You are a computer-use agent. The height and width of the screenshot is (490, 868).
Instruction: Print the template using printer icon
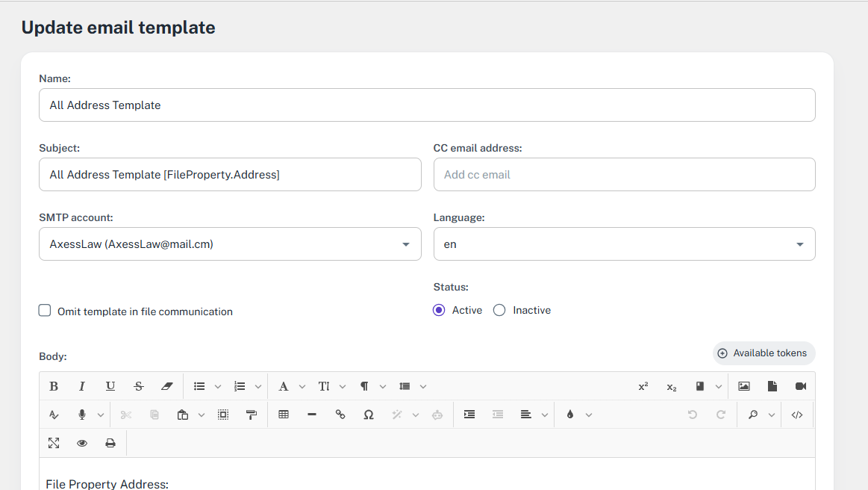click(x=110, y=443)
